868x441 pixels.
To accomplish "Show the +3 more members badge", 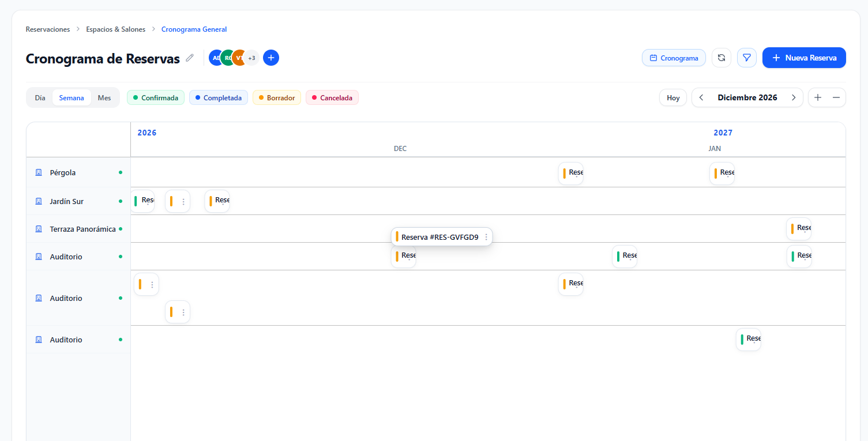I will coord(251,58).
